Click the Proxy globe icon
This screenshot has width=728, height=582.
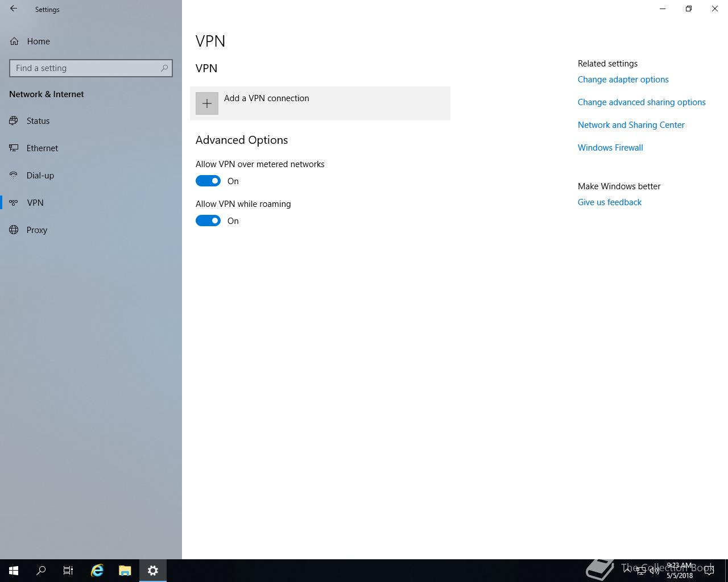click(14, 230)
